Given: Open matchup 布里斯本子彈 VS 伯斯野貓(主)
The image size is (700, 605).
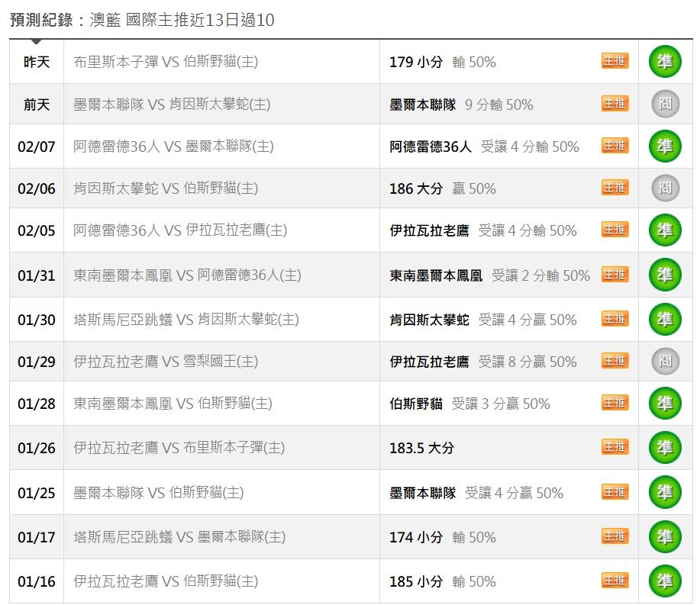Looking at the screenshot, I should click(x=166, y=62).
